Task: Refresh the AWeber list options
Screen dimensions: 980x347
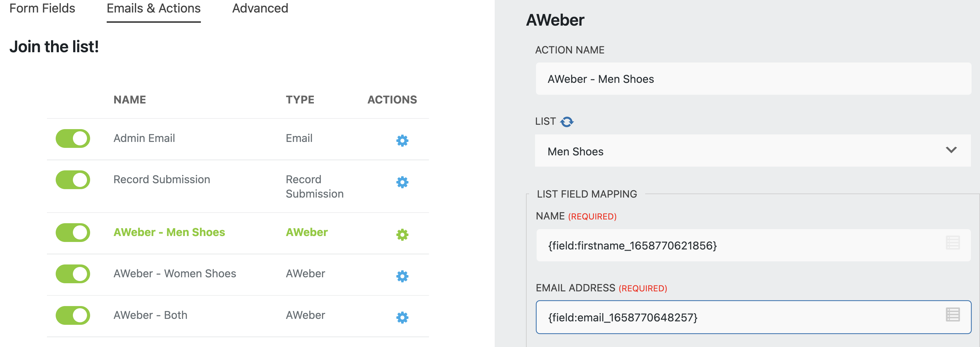Action: point(567,121)
